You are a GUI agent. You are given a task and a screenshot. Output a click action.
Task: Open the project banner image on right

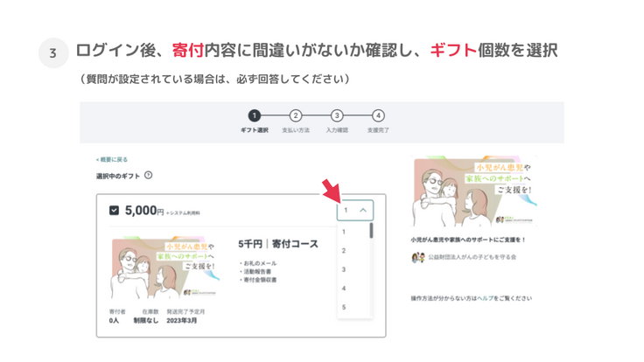[x=473, y=191]
